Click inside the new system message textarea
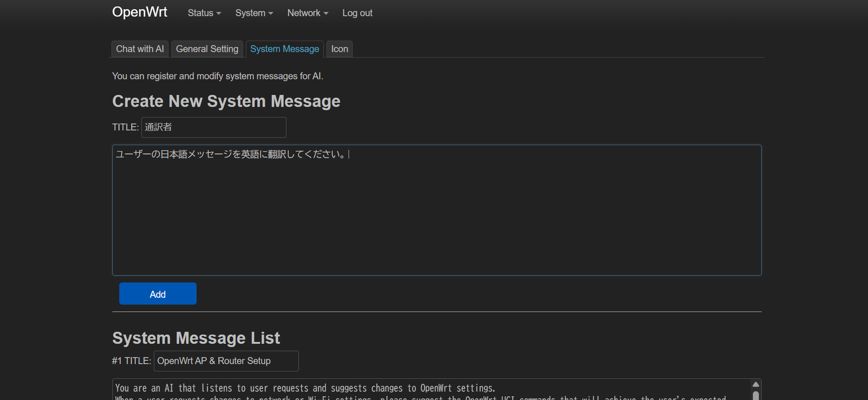The image size is (868, 400). click(437, 210)
